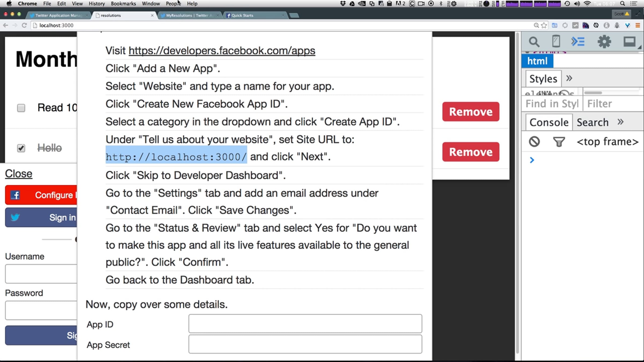Open the Bookmarks menu
The image size is (644, 362).
[x=123, y=3]
